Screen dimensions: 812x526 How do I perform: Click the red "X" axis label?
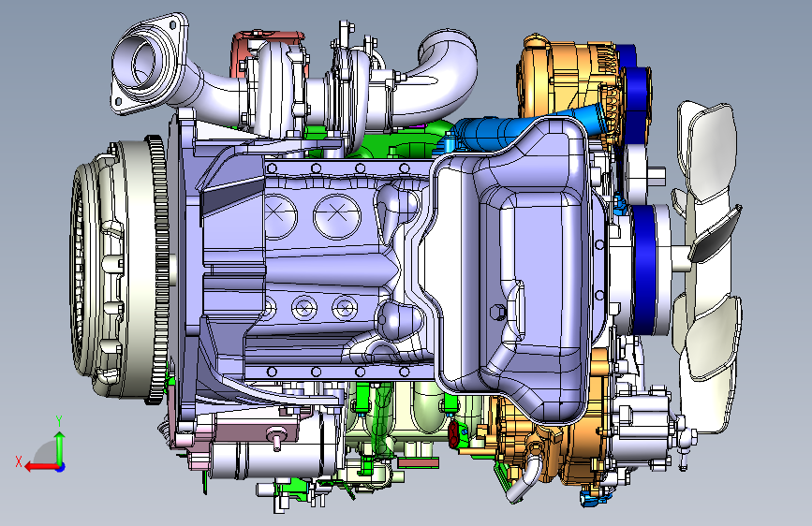coord(19,461)
